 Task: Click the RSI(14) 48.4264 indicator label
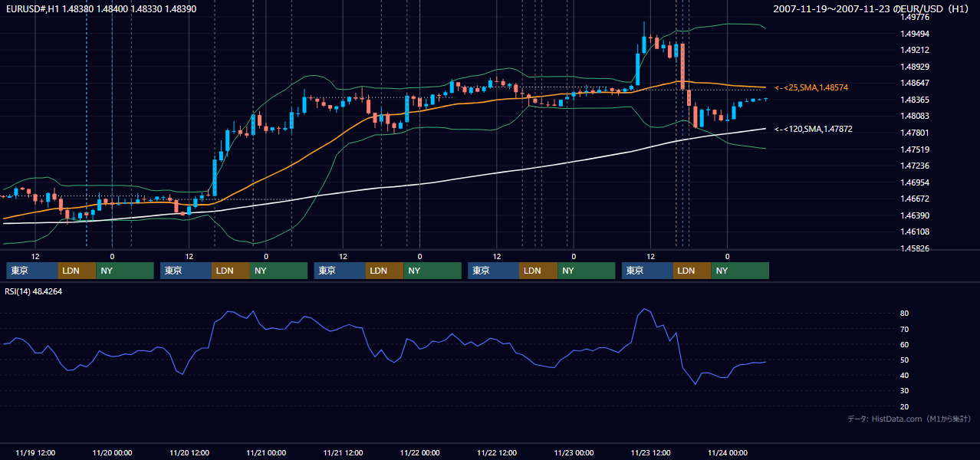34,291
